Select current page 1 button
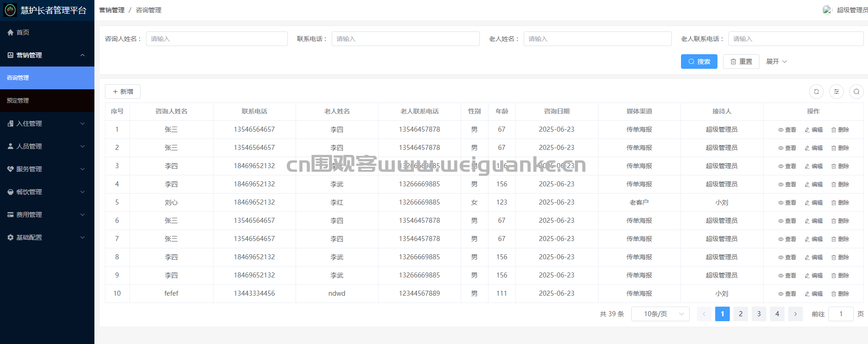Screen dimensions: 868x344 tap(722, 314)
